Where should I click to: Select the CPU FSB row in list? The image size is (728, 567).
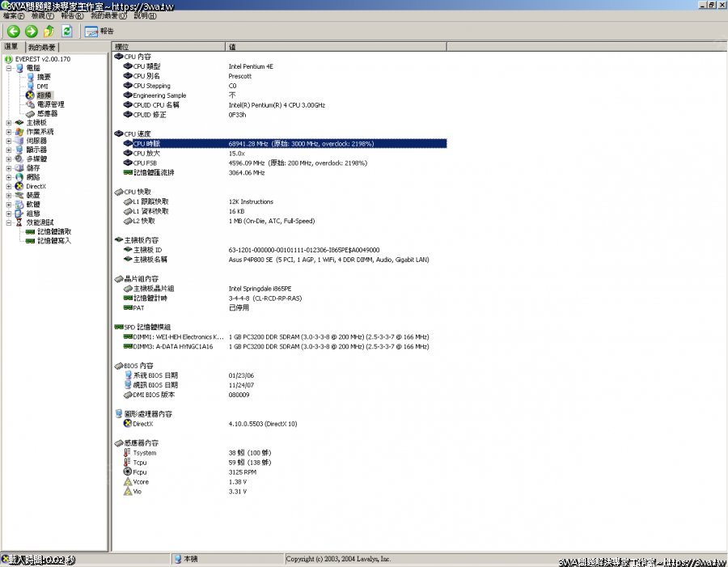(147, 163)
